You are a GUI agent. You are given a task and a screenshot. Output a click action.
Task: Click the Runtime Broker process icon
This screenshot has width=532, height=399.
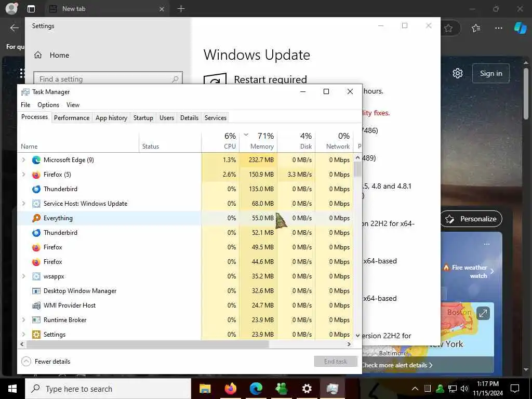click(36, 320)
